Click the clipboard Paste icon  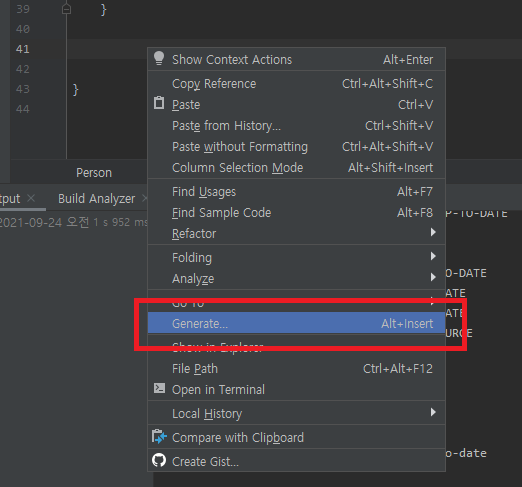pos(159,103)
